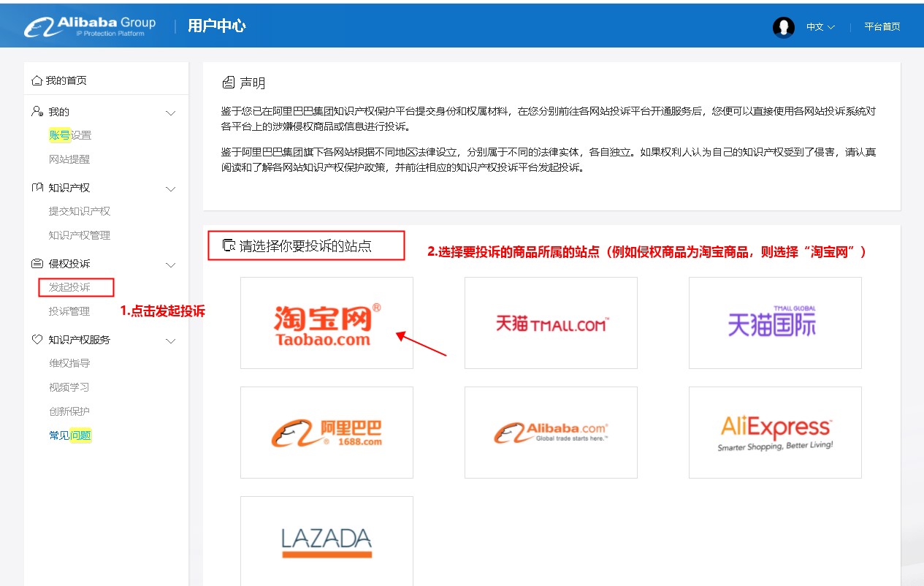Open 常见问题 FAQ link
This screenshot has height=586, width=924.
coord(70,435)
